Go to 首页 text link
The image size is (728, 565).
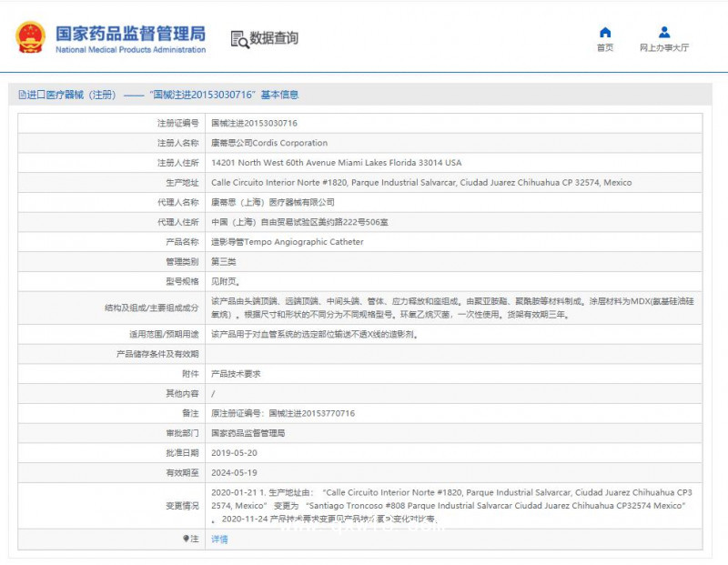click(605, 48)
